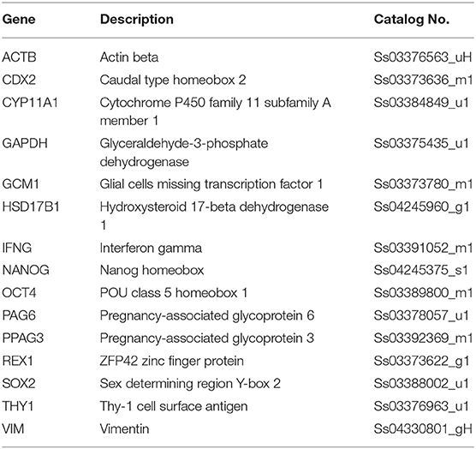The width and height of the screenshot is (476, 449).
Task: Select 'Glial cells missing transcription factor 1'
Action: click(x=211, y=184)
